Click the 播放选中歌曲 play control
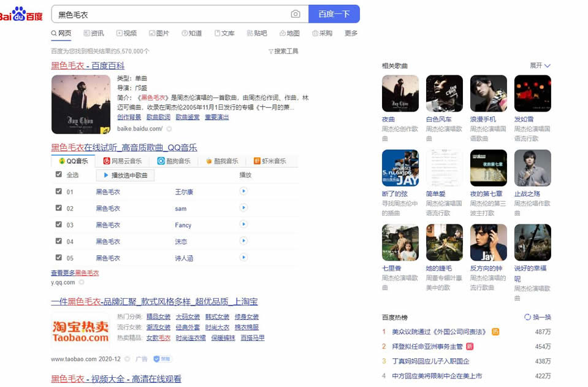Screen dimensions: 588x387 point(124,175)
